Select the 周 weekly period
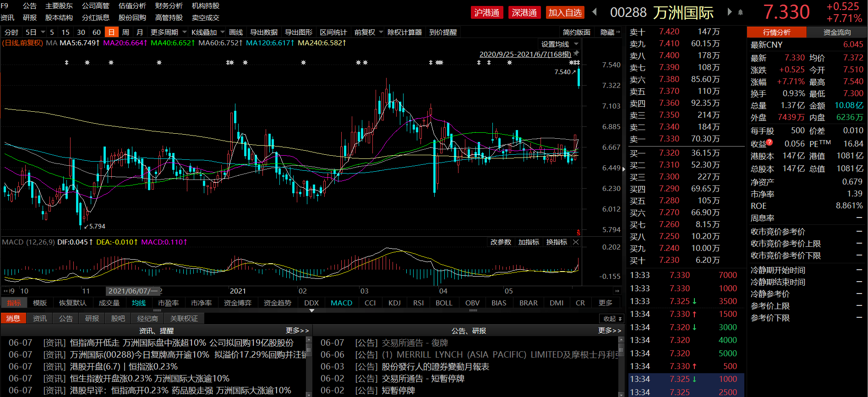Image resolution: width=868 pixels, height=397 pixels. pos(126,32)
